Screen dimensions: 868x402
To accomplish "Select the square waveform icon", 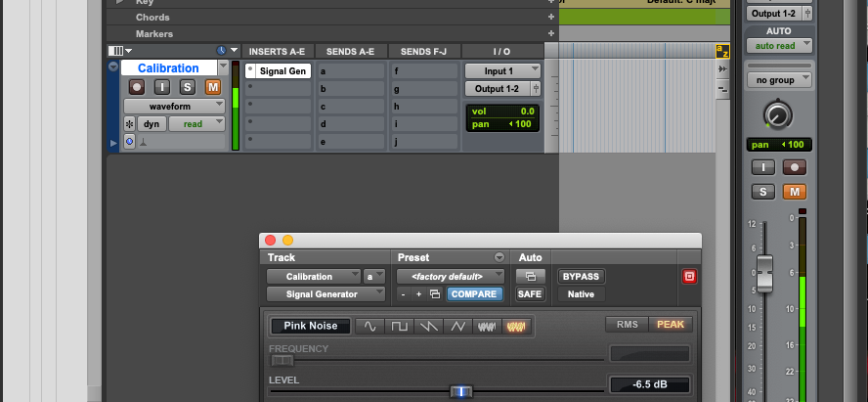I will pos(399,326).
